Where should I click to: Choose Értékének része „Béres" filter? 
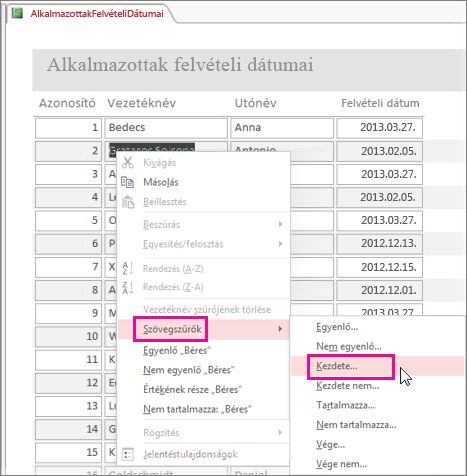204,390
